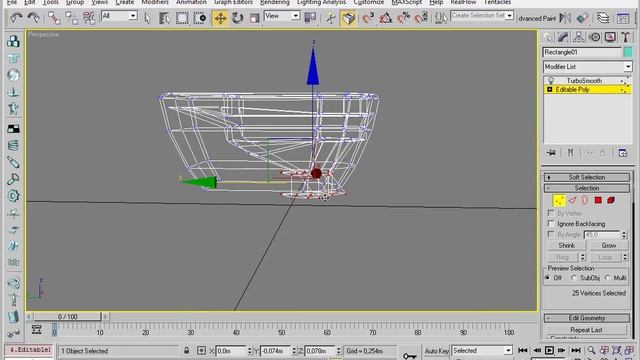Click the Rectangular Selection Region icon

click(x=182, y=18)
